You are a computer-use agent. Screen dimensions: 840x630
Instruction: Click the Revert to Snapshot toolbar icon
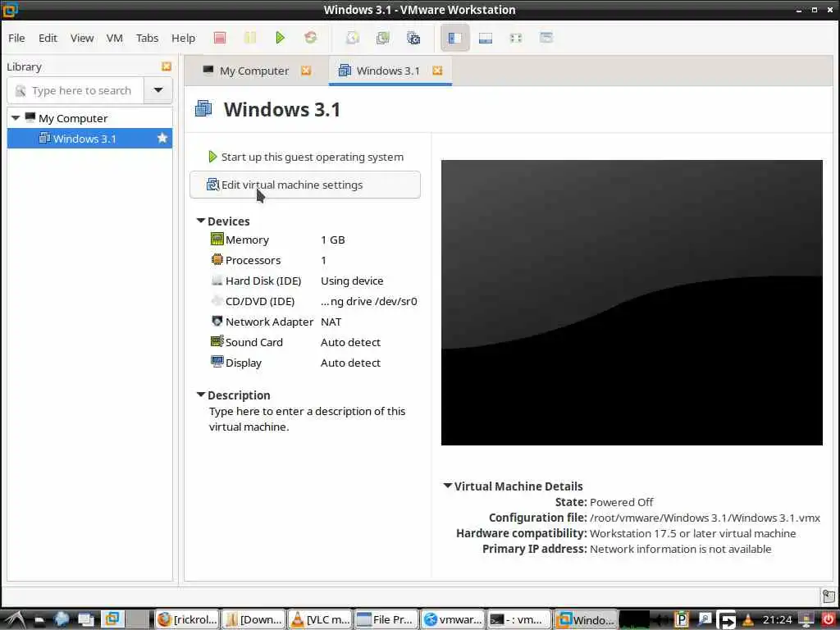[x=382, y=38]
